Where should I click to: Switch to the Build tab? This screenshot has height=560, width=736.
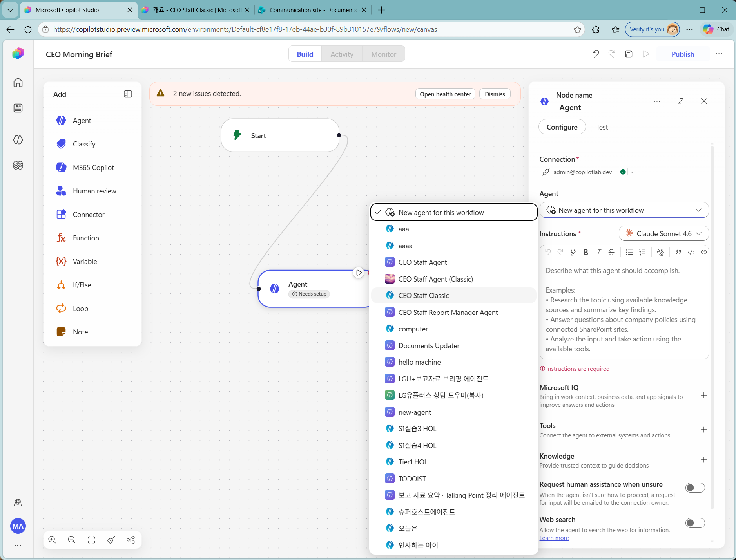click(305, 54)
